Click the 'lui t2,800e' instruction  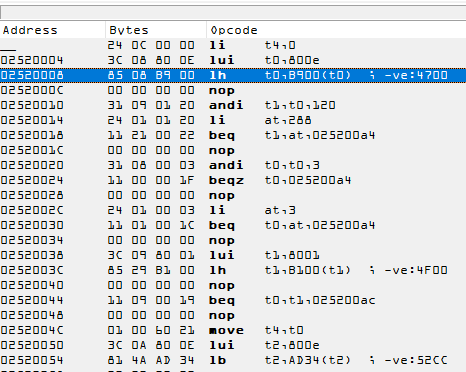pos(264,345)
